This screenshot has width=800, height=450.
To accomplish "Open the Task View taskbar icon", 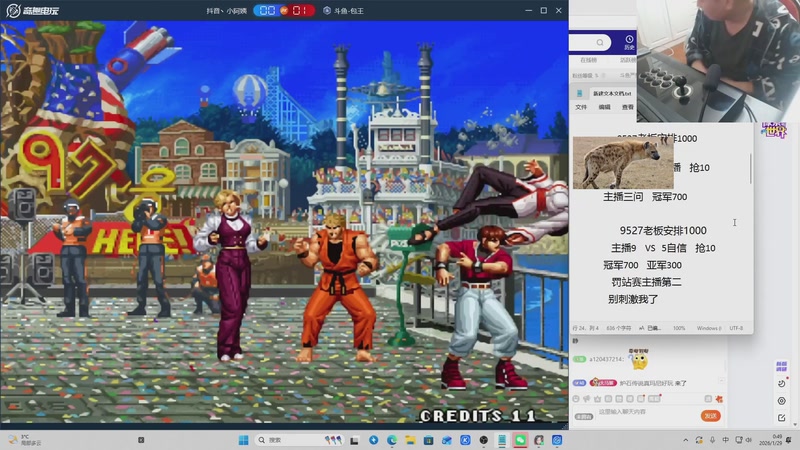I will pyautogui.click(x=354, y=440).
